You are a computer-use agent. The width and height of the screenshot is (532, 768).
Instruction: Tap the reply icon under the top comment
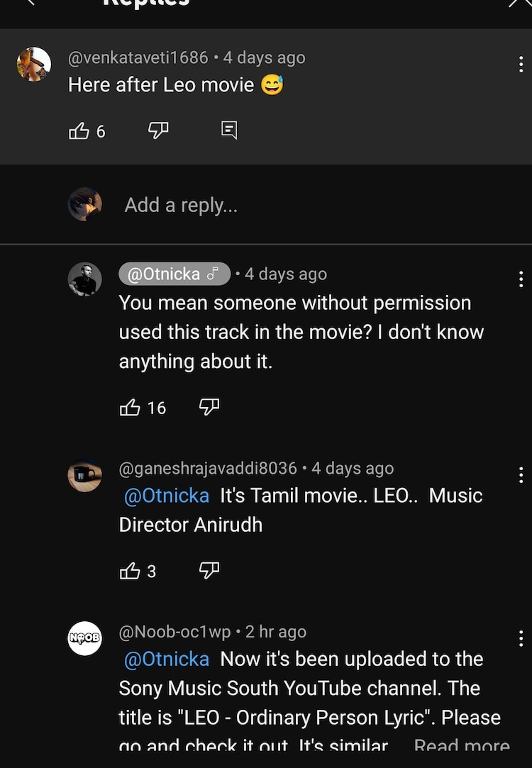coord(228,130)
